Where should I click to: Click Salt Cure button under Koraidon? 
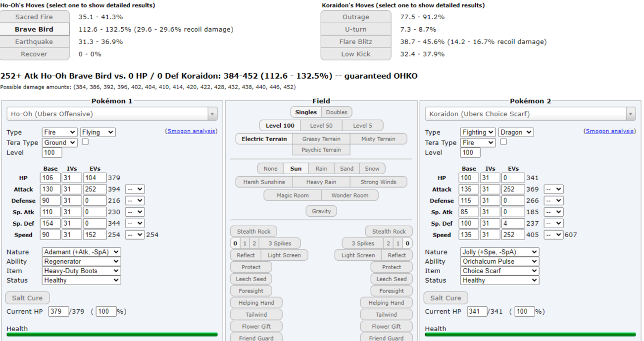click(x=446, y=298)
